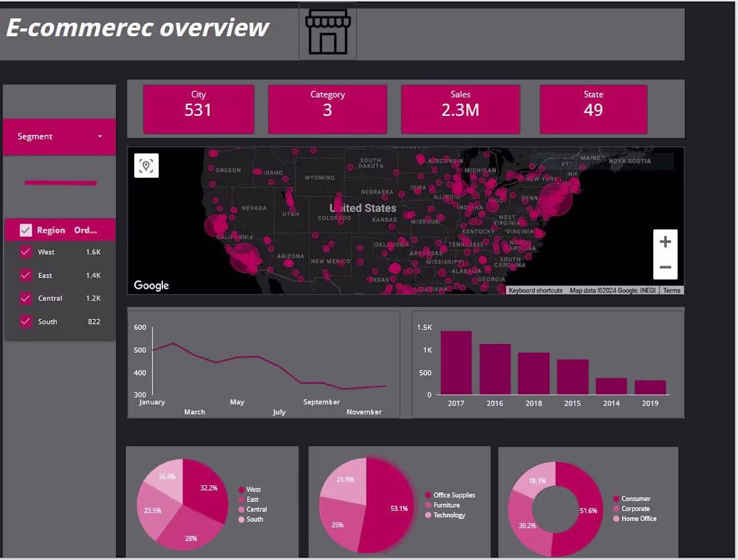Zoom out of the map using the minus icon

click(665, 267)
